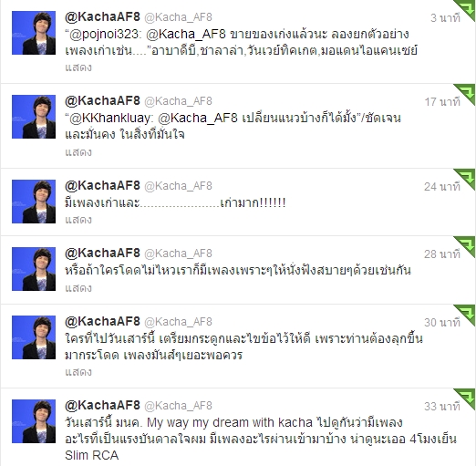Open avatar thumbnail on the 24 นาที tweet

(34, 202)
